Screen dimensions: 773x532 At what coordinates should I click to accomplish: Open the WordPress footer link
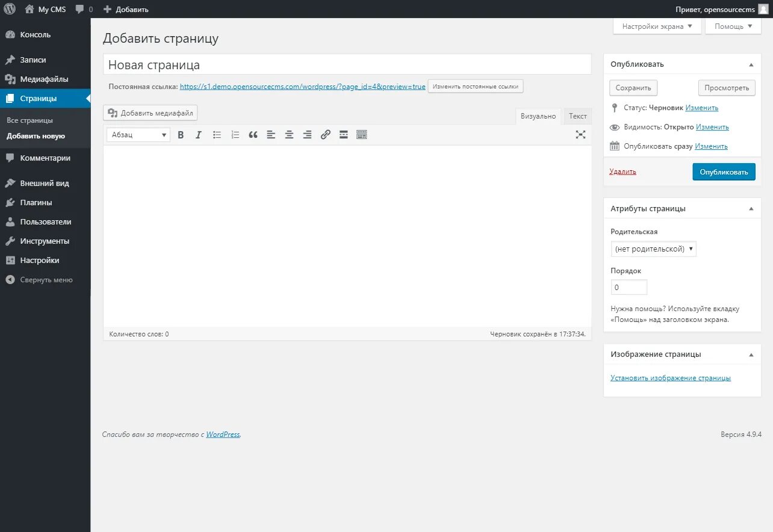pyautogui.click(x=223, y=435)
